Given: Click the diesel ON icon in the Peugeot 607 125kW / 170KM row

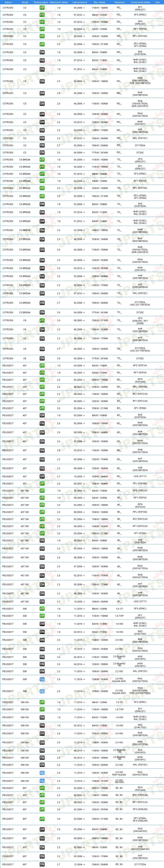Looking at the screenshot, I should click(42, 856).
